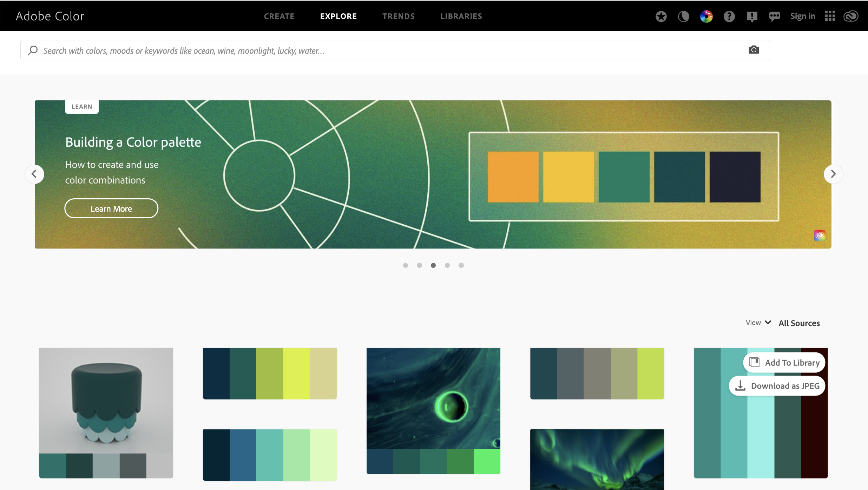Viewport: 868px width, 490px height.
Task: Open the star favorites icon in header
Action: coord(661,16)
